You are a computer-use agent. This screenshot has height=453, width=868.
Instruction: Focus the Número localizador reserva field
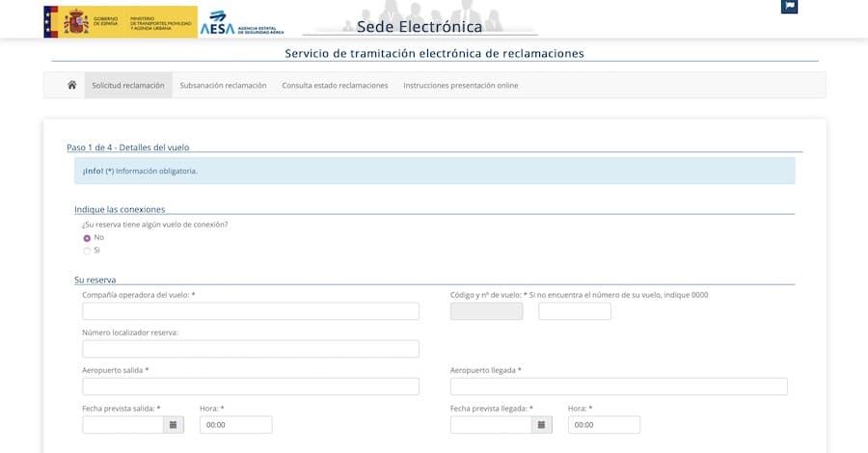tap(251, 349)
